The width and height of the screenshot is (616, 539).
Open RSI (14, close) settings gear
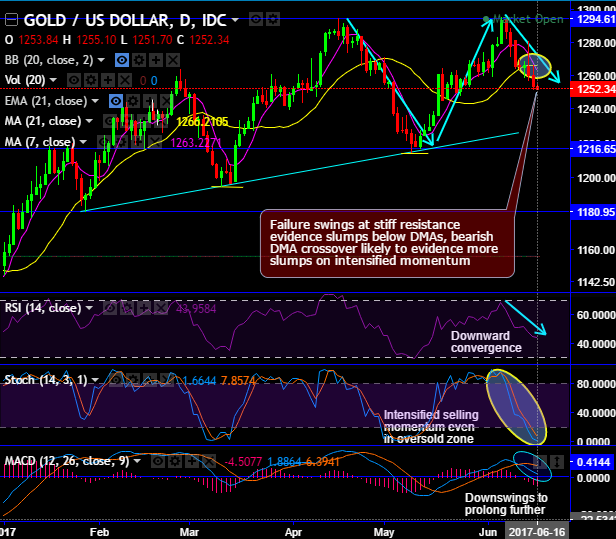tap(127, 308)
